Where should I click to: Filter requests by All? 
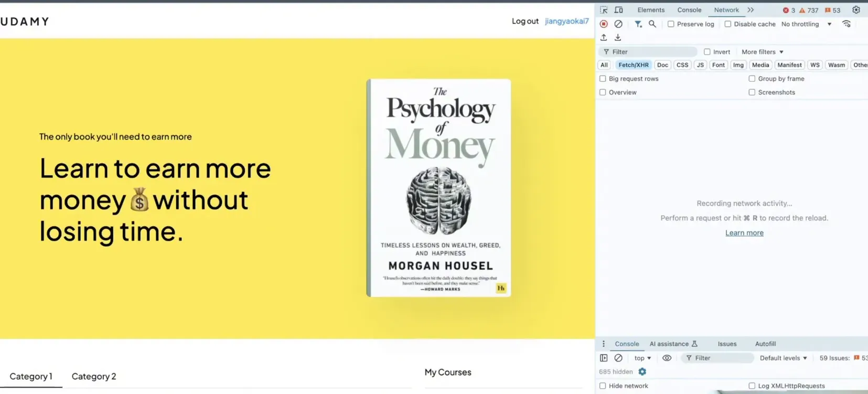tap(604, 65)
